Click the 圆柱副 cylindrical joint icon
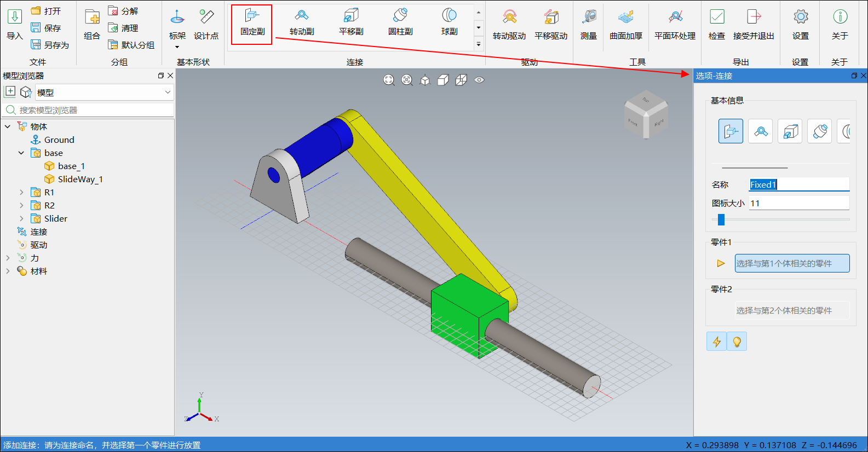Screen dimensions: 868x452 coord(400,22)
